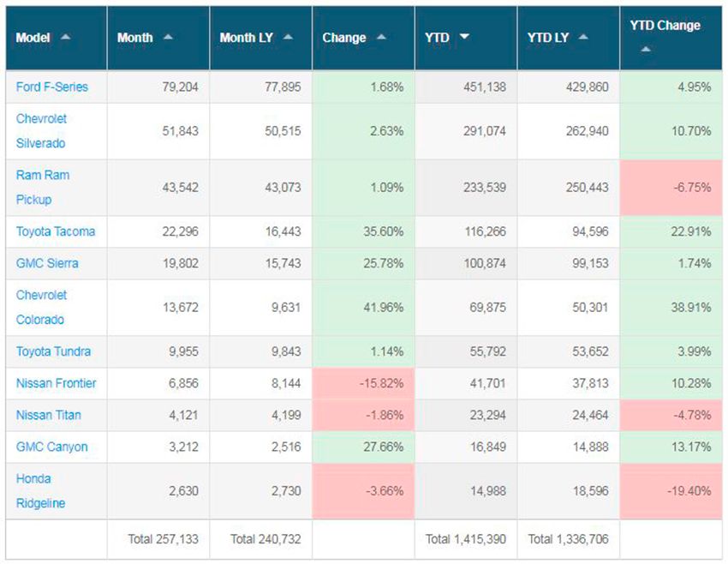This screenshot has width=728, height=564.
Task: Click the Change column sort arrow
Action: [381, 38]
